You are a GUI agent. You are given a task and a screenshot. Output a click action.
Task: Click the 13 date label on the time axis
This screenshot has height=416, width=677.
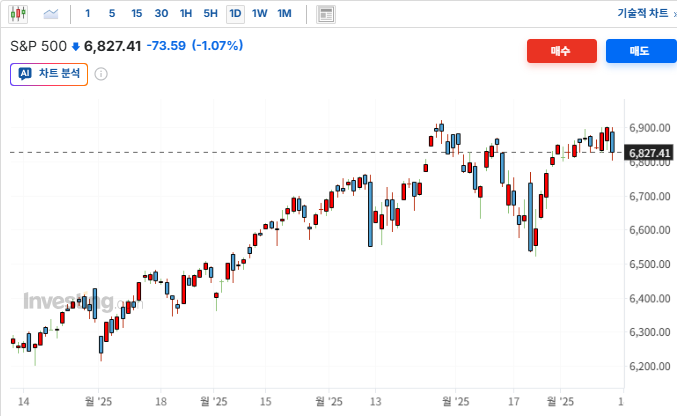(376, 402)
